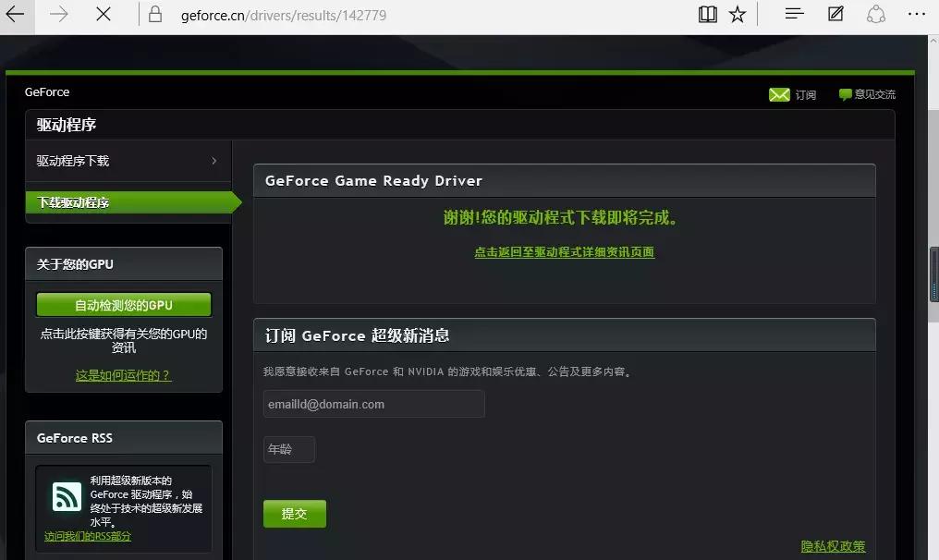The image size is (939, 560).
Task: Click the 意见交流 feedback speech bubble icon
Action: click(847, 94)
